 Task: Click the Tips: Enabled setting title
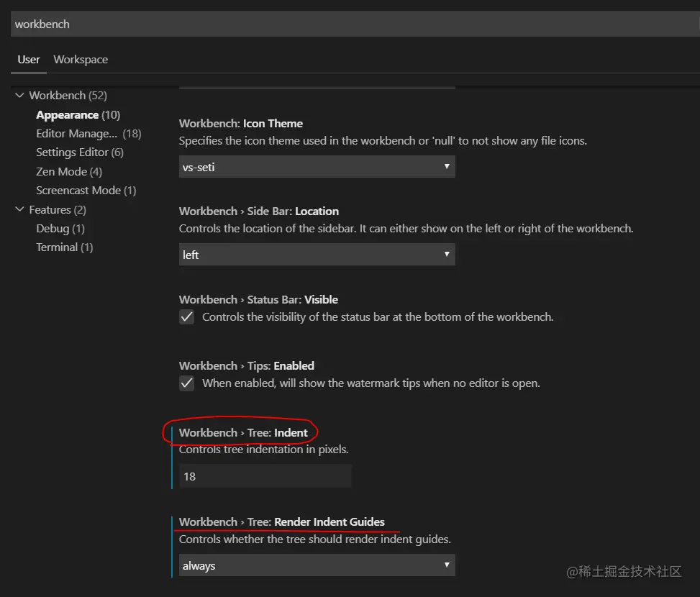pyautogui.click(x=247, y=366)
